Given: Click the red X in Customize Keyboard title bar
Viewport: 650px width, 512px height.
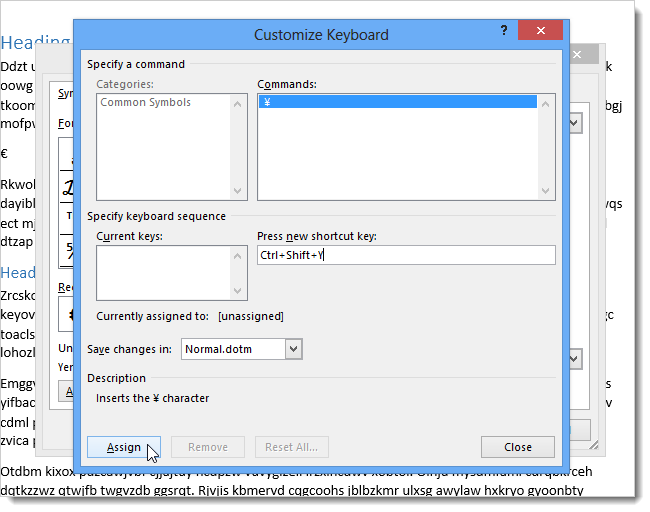Looking at the screenshot, I should click(x=540, y=30).
